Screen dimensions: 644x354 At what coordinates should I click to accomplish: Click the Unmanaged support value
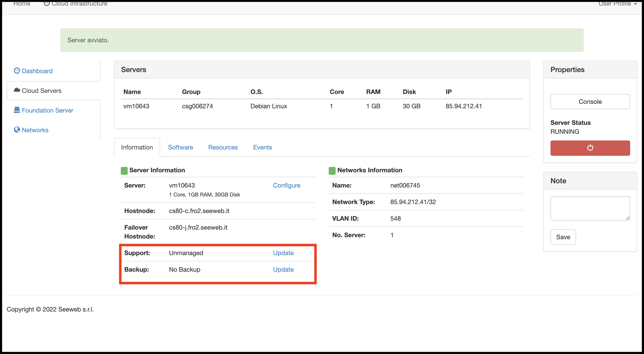(186, 253)
